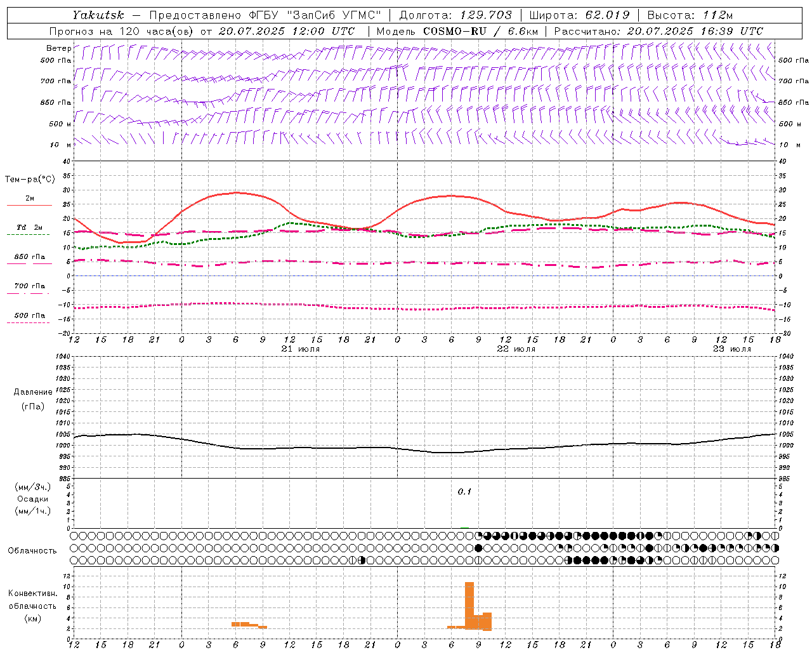Click the dashed line swatch under Td 2м
The height and width of the screenshot is (650, 812).
(x=29, y=235)
